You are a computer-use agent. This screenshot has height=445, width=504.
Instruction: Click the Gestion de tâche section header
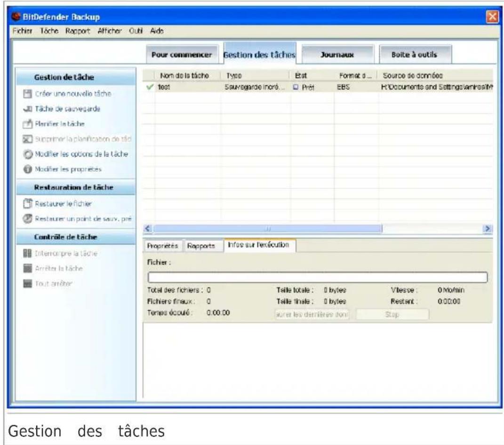point(76,77)
